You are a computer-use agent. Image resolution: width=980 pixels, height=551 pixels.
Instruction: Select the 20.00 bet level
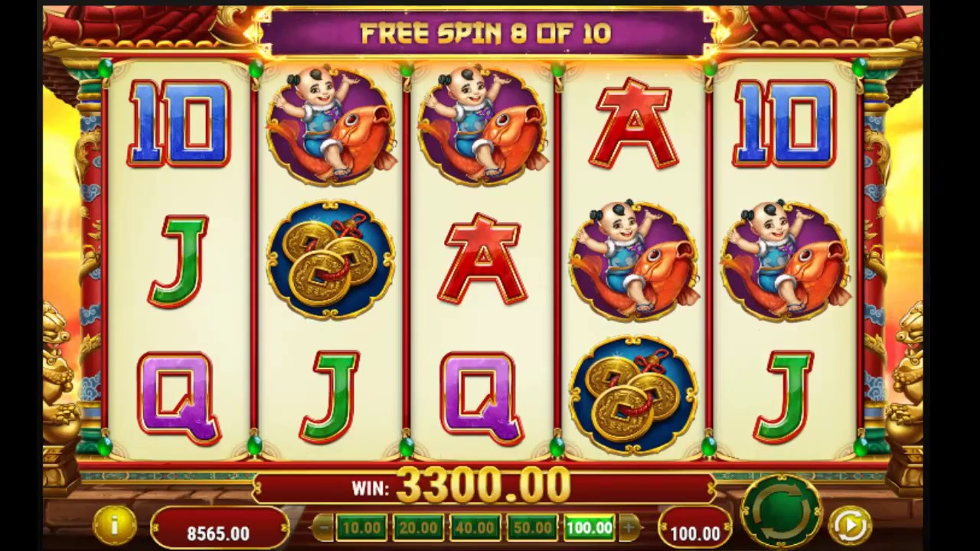(x=418, y=527)
